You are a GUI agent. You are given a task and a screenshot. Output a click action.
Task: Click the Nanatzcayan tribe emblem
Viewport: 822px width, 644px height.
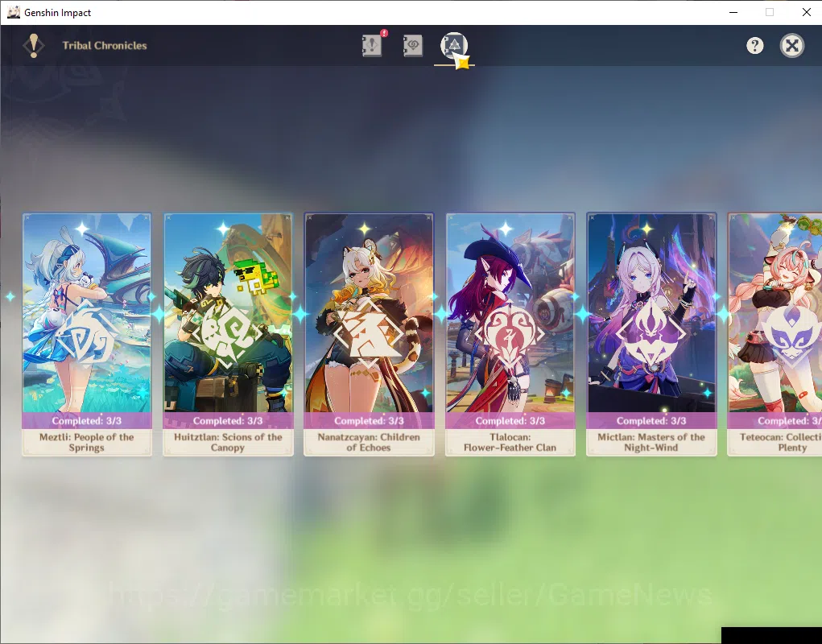point(369,333)
